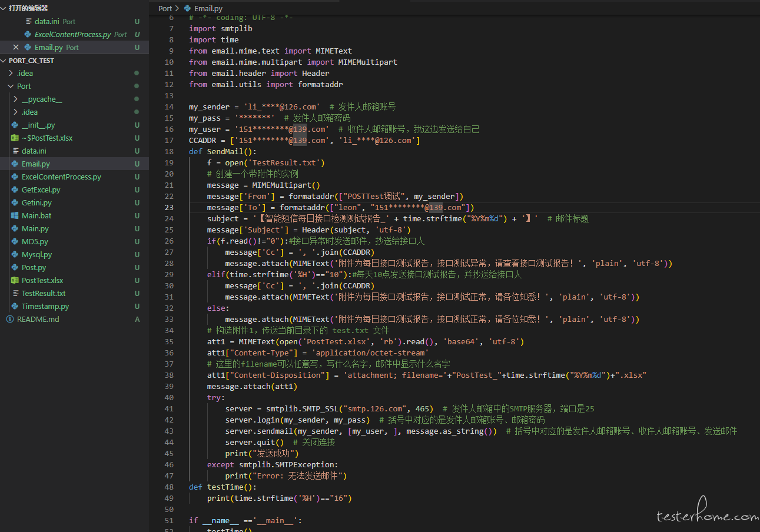Click the Windows icon beside Main.bat
The image size is (760, 532).
(15, 216)
